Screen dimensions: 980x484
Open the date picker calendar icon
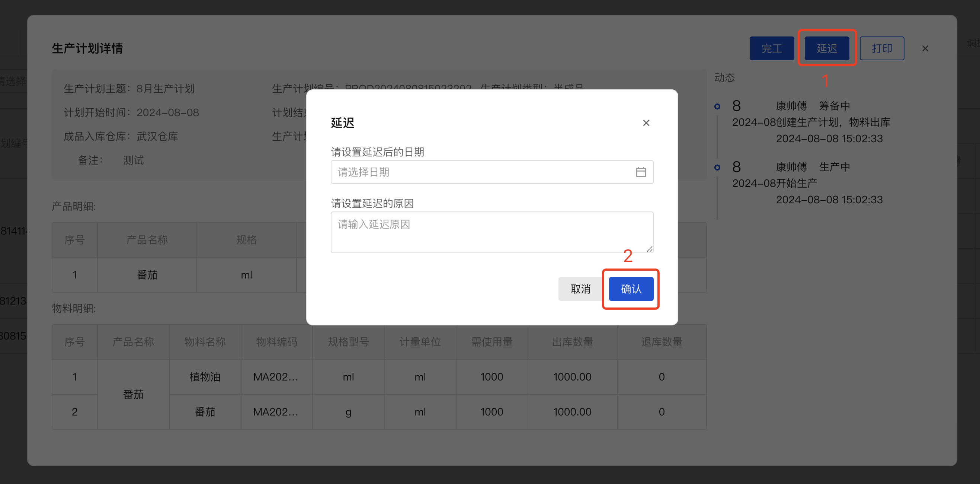click(641, 172)
